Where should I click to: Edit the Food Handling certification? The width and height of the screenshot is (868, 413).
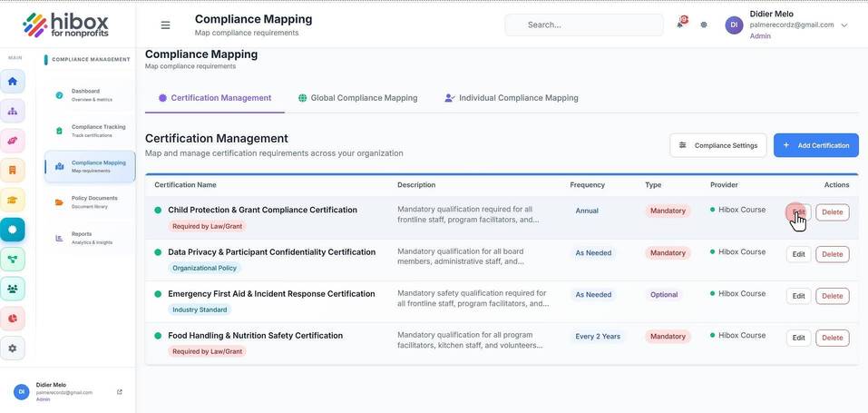(798, 338)
